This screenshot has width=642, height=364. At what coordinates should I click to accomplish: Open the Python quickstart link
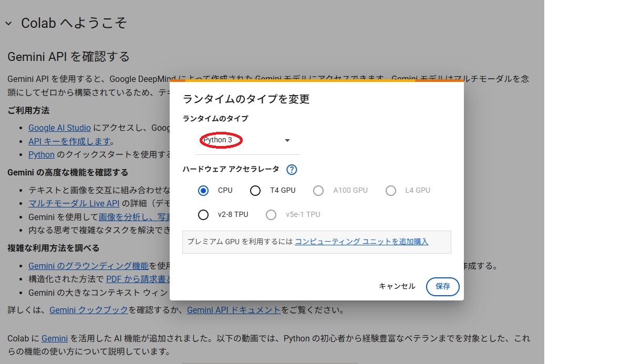coord(42,154)
